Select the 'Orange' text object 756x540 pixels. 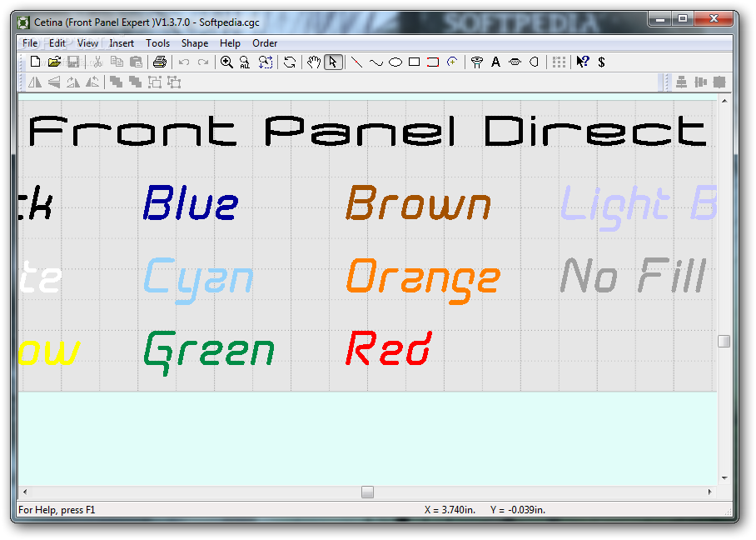(x=423, y=280)
